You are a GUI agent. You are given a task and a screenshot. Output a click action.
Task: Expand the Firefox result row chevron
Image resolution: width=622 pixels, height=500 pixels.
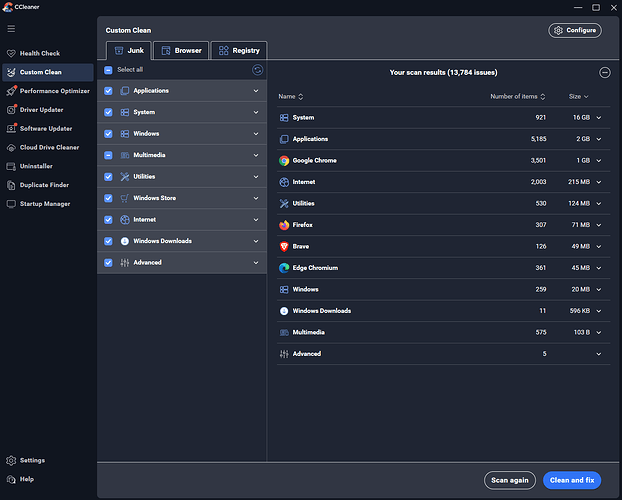599,225
